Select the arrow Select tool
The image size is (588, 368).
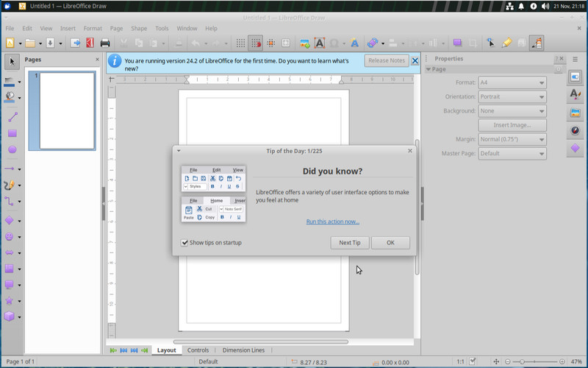12,62
